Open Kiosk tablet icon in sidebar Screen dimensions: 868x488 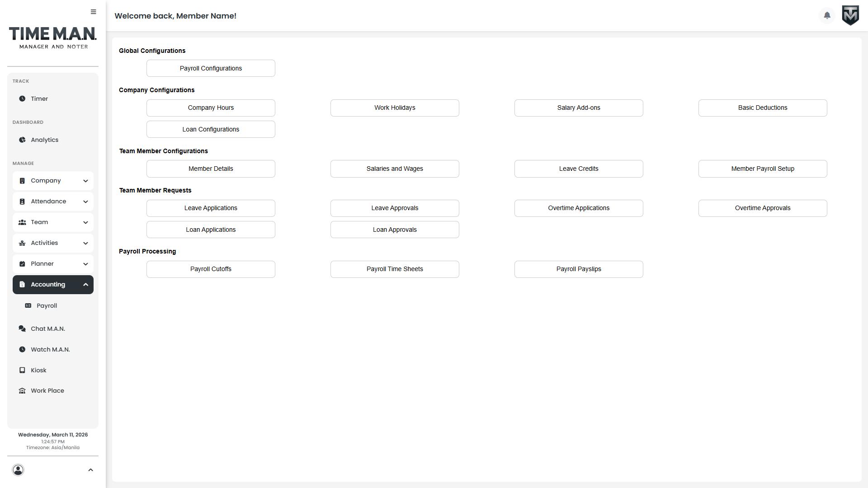coord(22,370)
